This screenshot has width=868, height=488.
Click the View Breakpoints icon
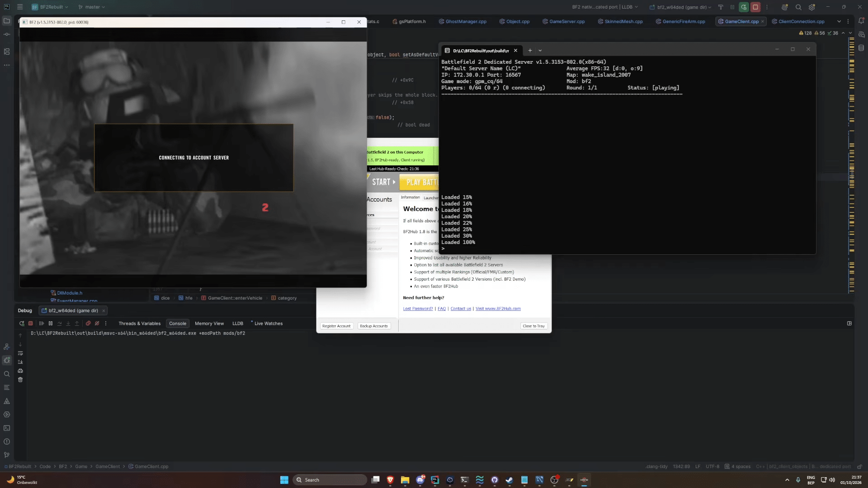tap(88, 324)
